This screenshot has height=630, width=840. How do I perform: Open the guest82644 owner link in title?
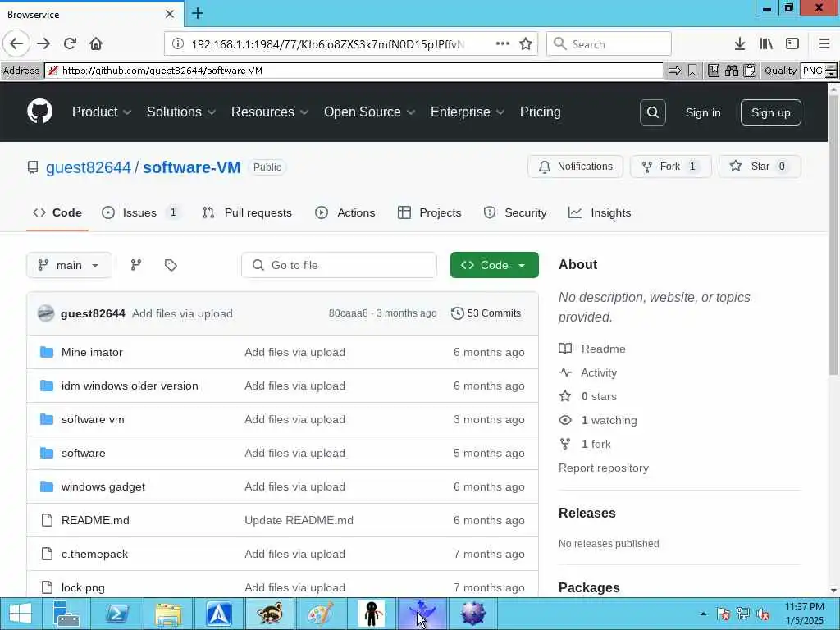click(x=89, y=167)
